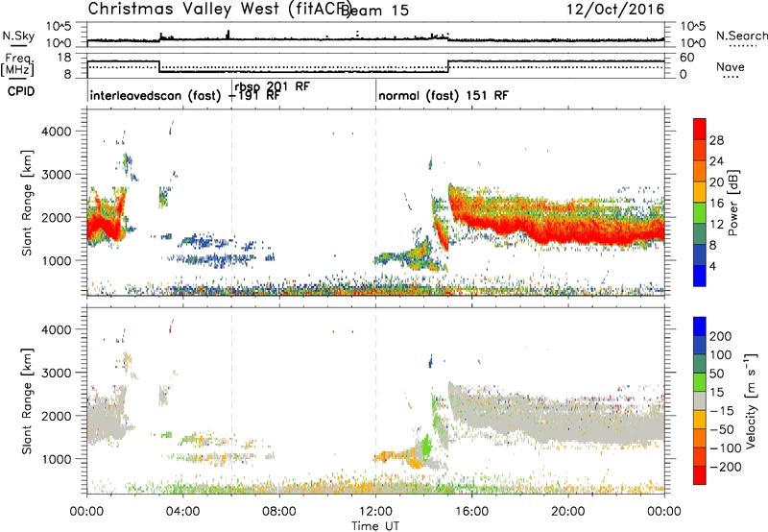
Task: Click the '12:00' time tick label
Action: point(375,512)
